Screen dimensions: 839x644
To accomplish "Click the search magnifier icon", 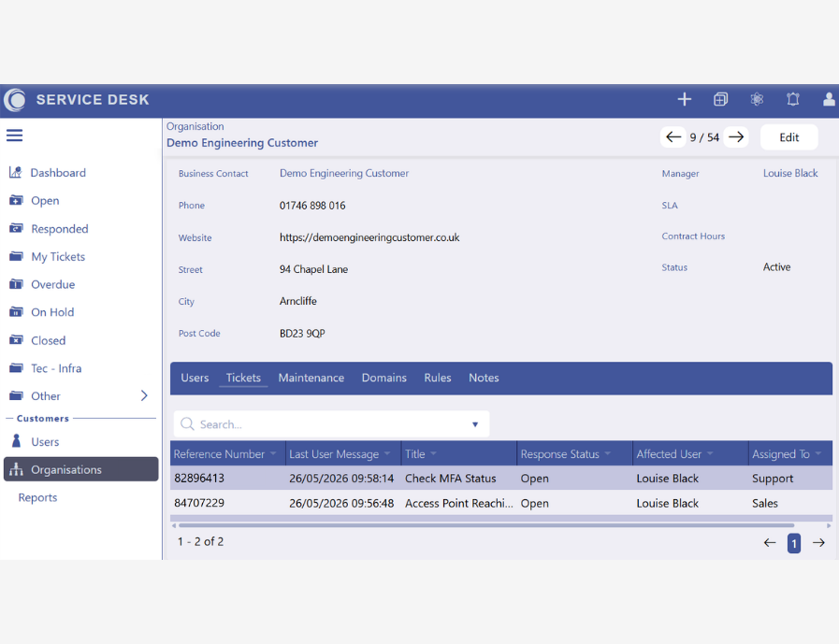I will 187,424.
